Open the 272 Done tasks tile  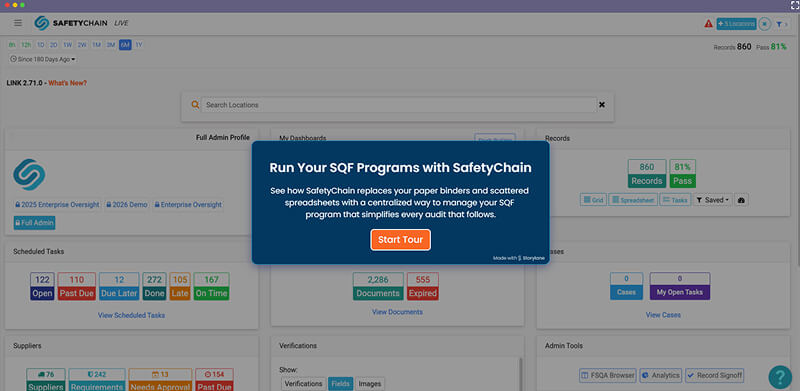[x=154, y=286]
